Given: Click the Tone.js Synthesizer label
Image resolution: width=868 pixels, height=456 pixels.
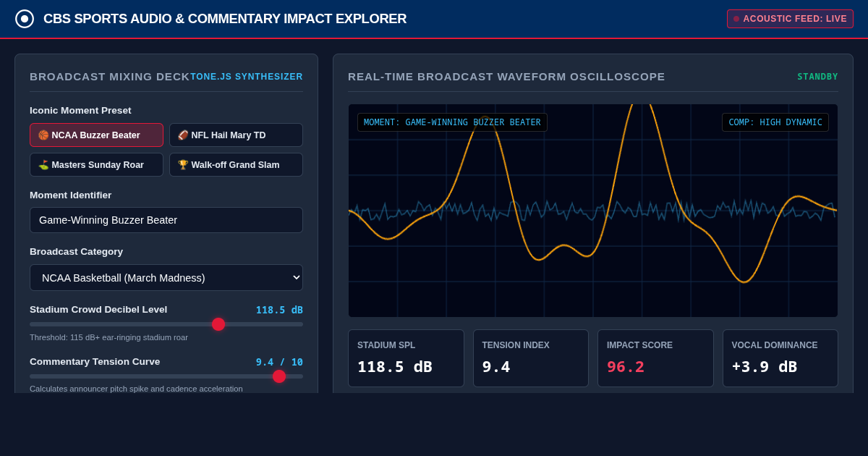Looking at the screenshot, I should [x=247, y=77].
